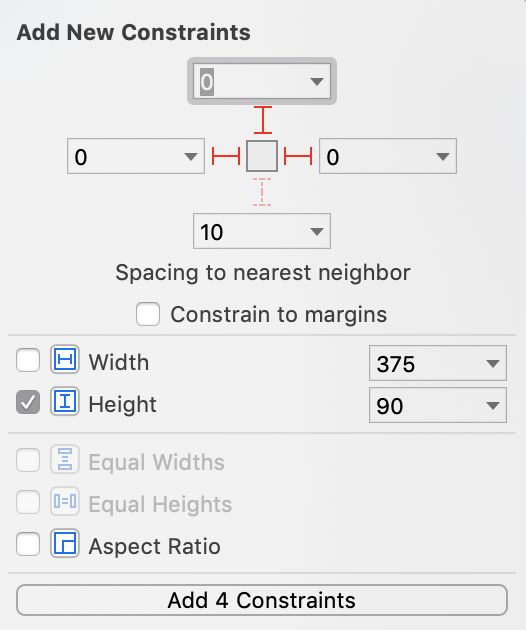Viewport: 526px width, 630px height.
Task: Toggle the top spacing constraint strut
Action: pos(263,120)
